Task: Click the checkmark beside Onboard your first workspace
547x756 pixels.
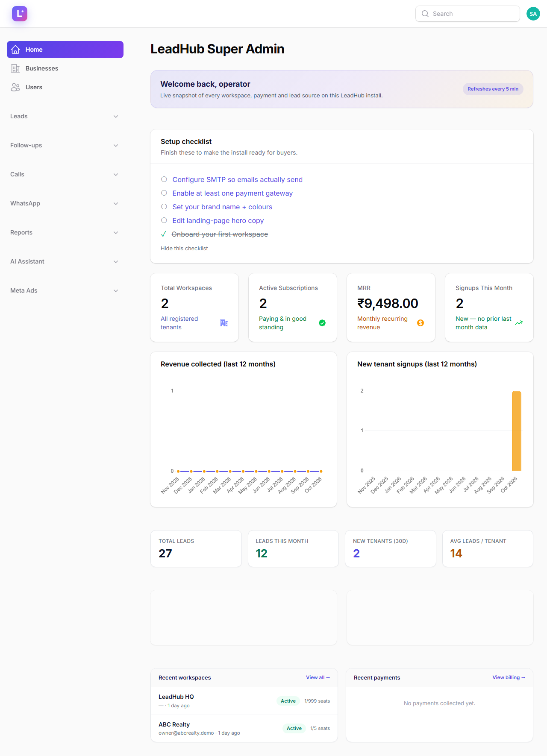Action: pyautogui.click(x=164, y=234)
